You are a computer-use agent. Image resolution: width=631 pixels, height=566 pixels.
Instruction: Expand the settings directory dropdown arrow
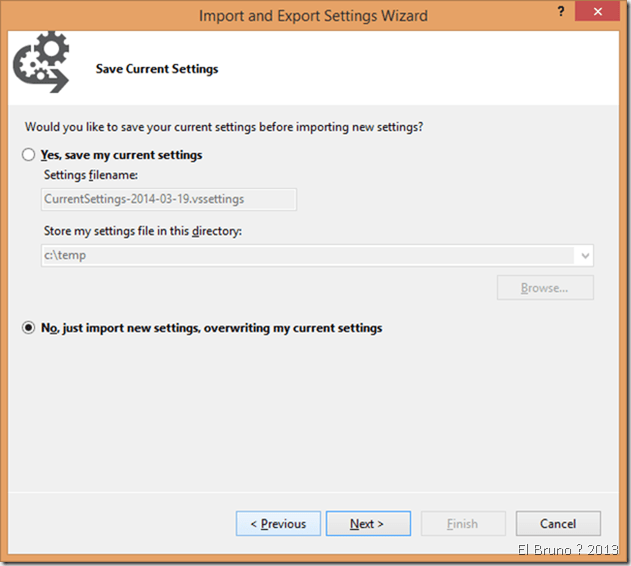[x=584, y=256]
